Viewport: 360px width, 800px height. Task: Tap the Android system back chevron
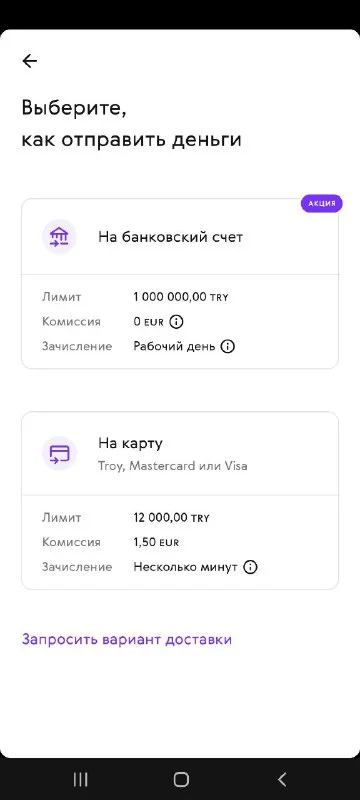[x=281, y=779]
